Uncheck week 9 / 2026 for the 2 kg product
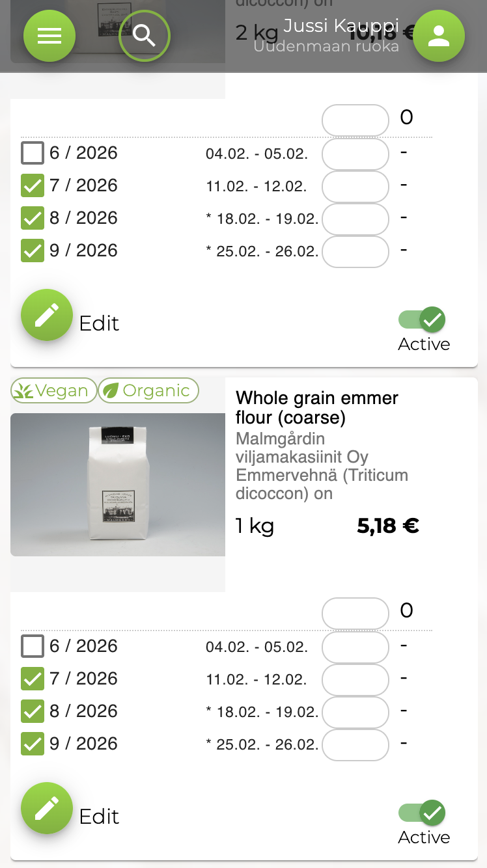 pyautogui.click(x=33, y=251)
